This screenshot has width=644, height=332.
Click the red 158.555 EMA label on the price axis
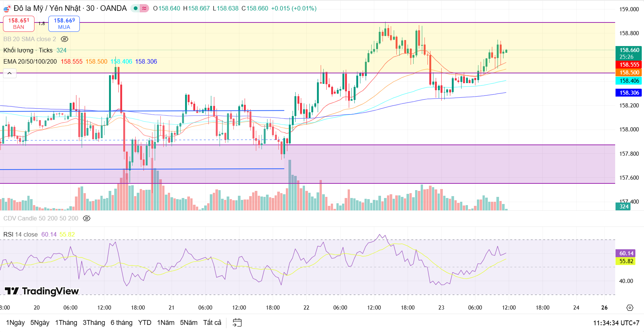click(x=629, y=65)
